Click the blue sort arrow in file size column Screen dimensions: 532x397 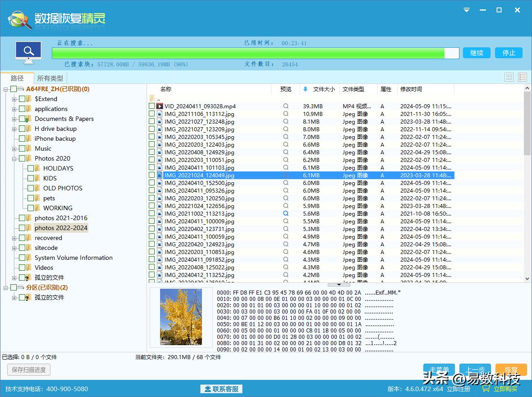pyautogui.click(x=305, y=89)
